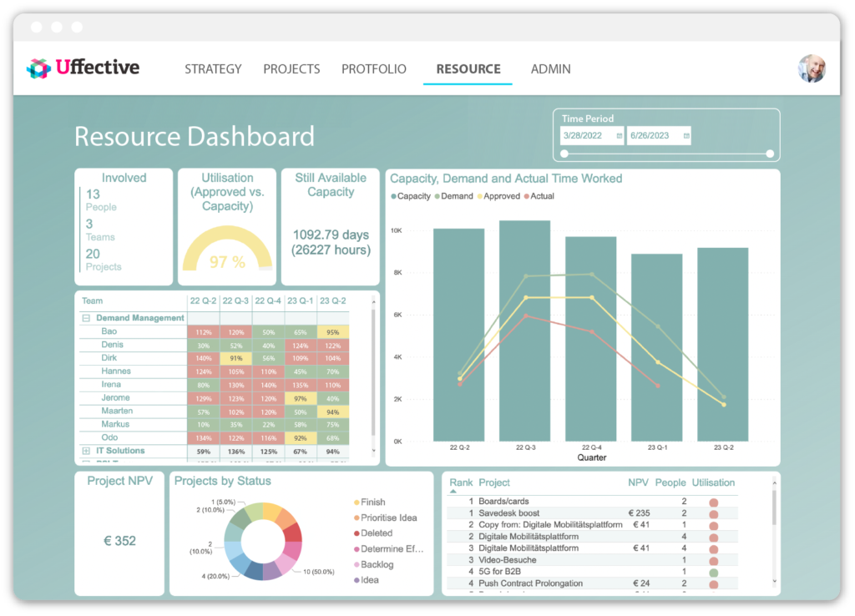Viewport: 855px width, 616px height.
Task: Collapse the Demand Management group
Action: [x=88, y=318]
